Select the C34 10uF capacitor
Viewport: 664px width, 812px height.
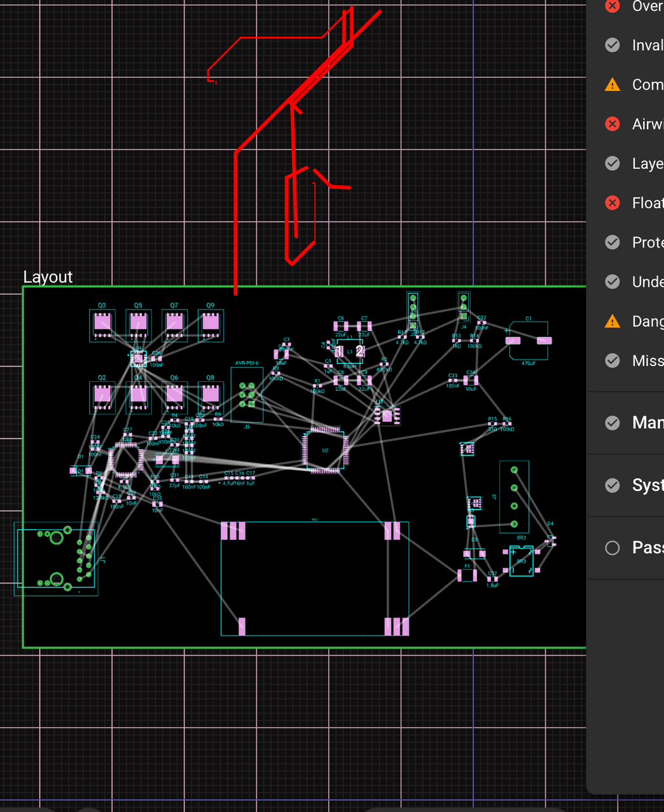[471, 381]
